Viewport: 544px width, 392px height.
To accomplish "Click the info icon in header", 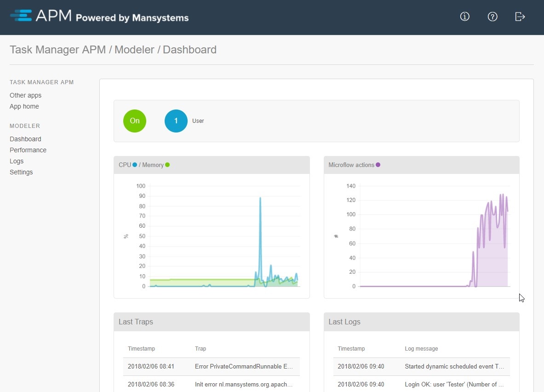I will (x=464, y=16).
